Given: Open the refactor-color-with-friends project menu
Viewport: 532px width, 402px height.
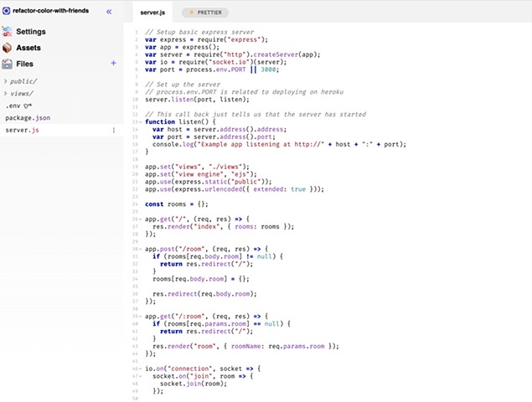Looking at the screenshot, I should pyautogui.click(x=50, y=11).
